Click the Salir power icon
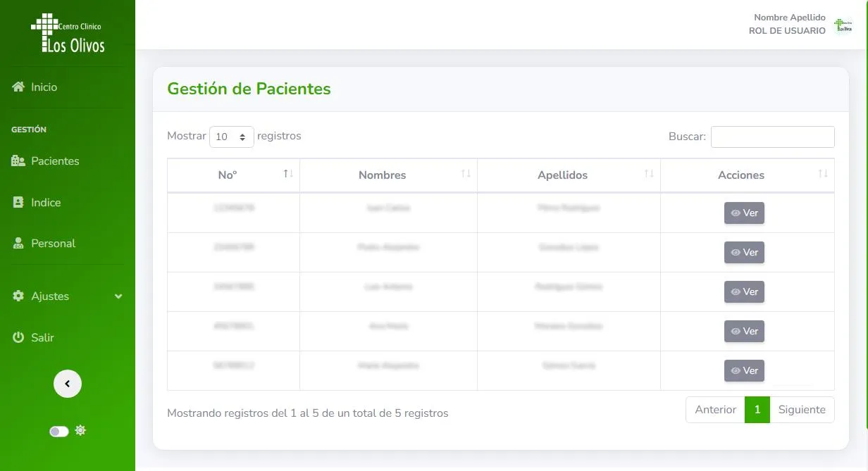The height and width of the screenshot is (471, 868). pos(18,338)
